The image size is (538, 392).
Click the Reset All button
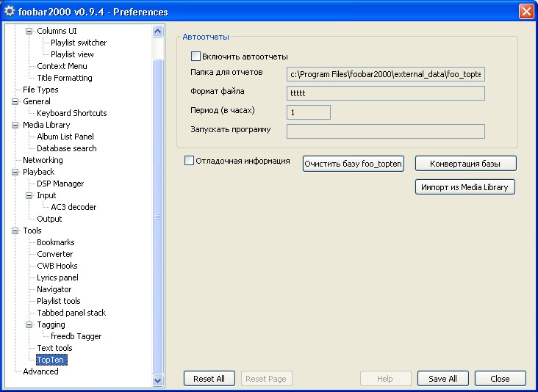(209, 379)
